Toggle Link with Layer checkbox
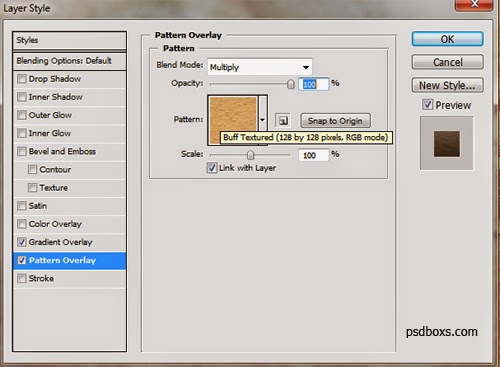500x367 pixels. tap(212, 168)
